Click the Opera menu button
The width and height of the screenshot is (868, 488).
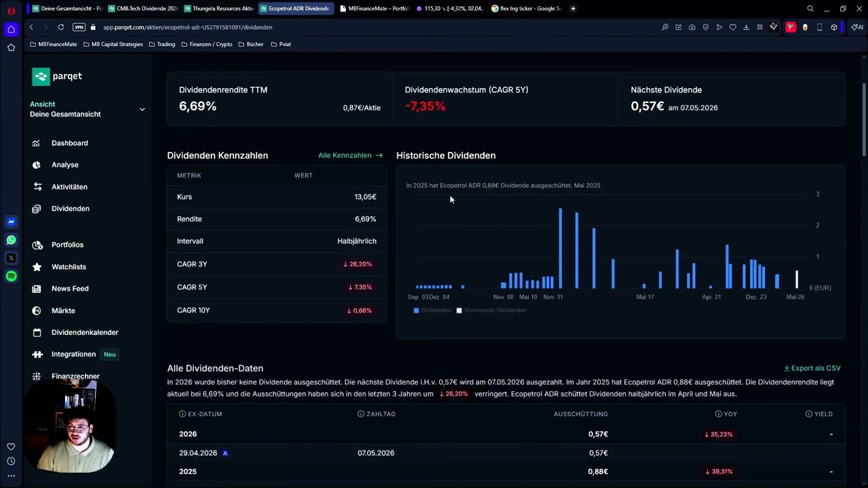point(11,11)
